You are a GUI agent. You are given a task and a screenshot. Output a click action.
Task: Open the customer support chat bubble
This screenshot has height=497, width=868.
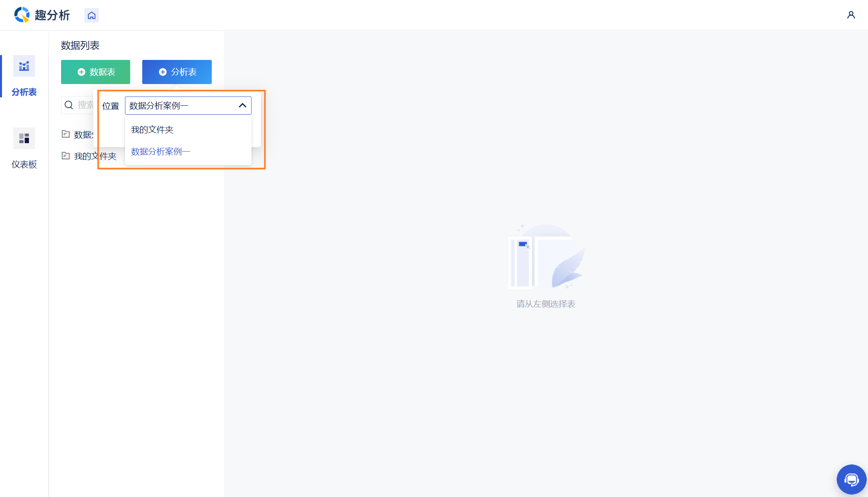851,479
